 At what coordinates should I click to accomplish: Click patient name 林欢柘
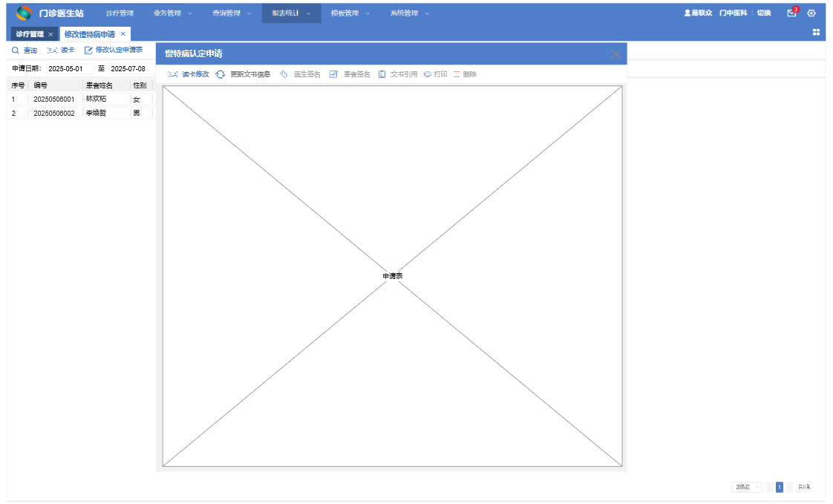[x=97, y=99]
